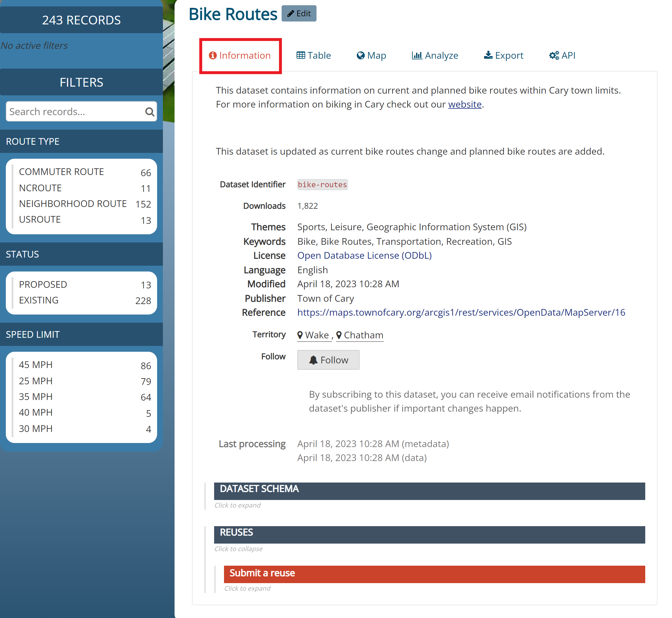Open the maps.townofcary.org reference link
Screen dimensions: 672x618
pos(461,312)
